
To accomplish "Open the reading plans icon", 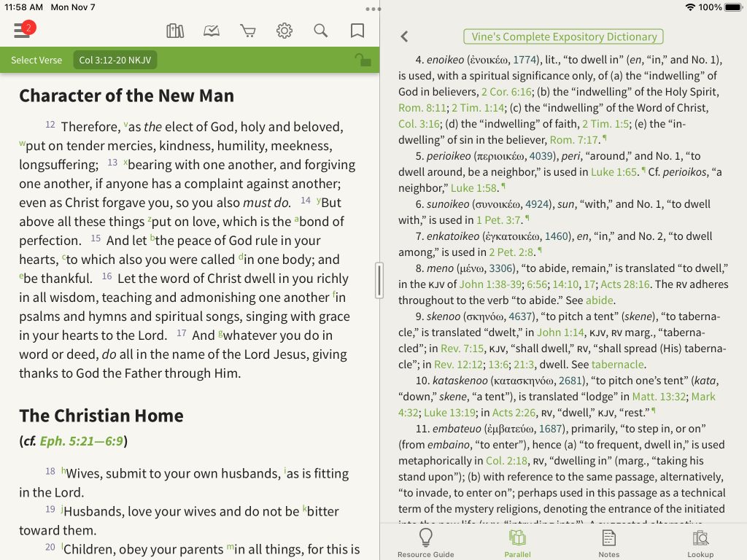I will (212, 31).
